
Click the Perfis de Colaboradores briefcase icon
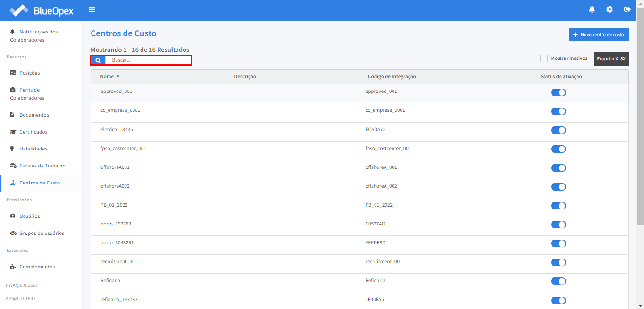point(13,90)
